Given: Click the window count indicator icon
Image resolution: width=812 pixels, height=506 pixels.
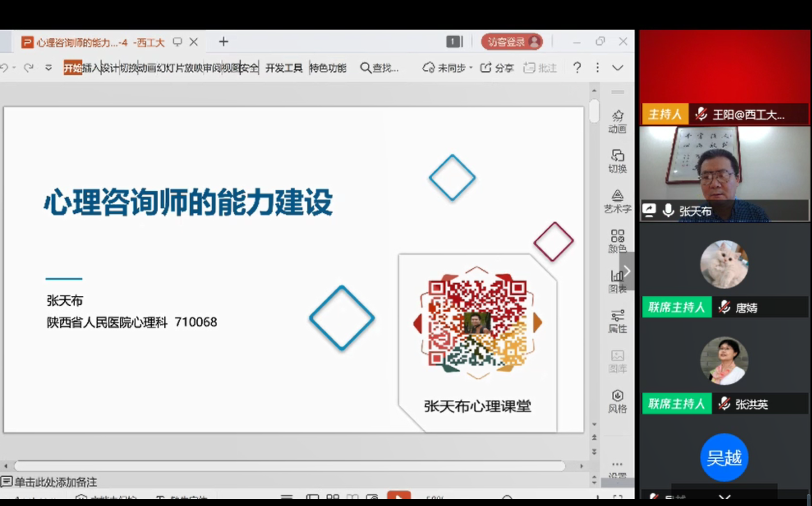Looking at the screenshot, I should pyautogui.click(x=455, y=41).
